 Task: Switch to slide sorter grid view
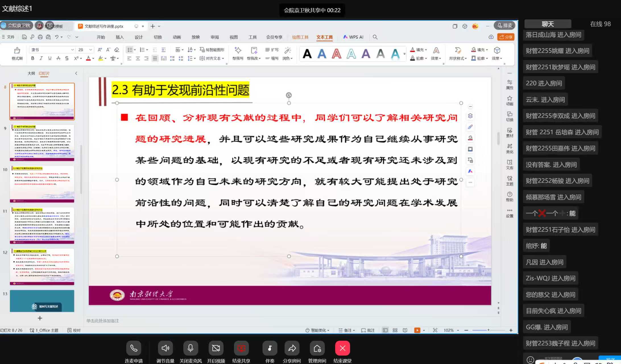click(395, 330)
